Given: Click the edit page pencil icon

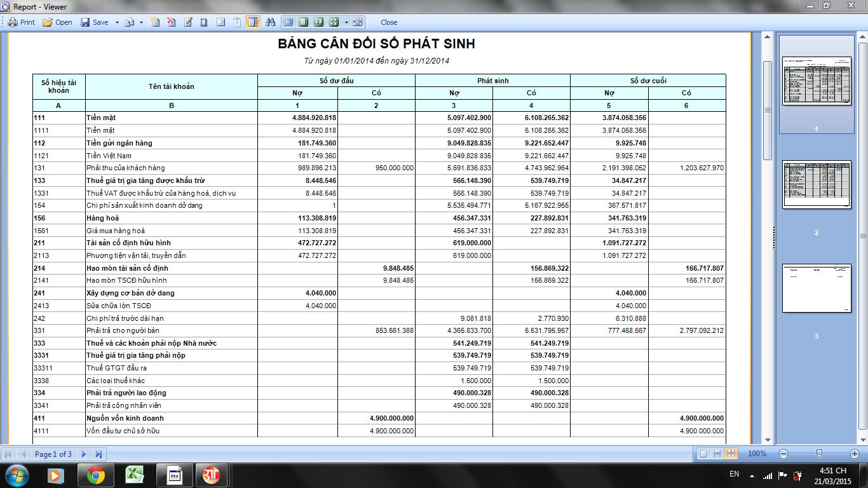Looking at the screenshot, I should [188, 22].
